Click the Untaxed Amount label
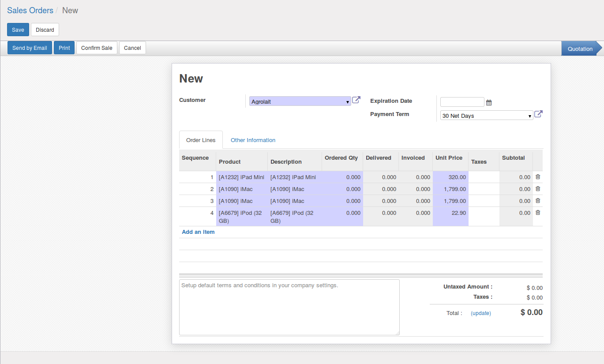Screen dimensions: 604x364 coord(468,286)
